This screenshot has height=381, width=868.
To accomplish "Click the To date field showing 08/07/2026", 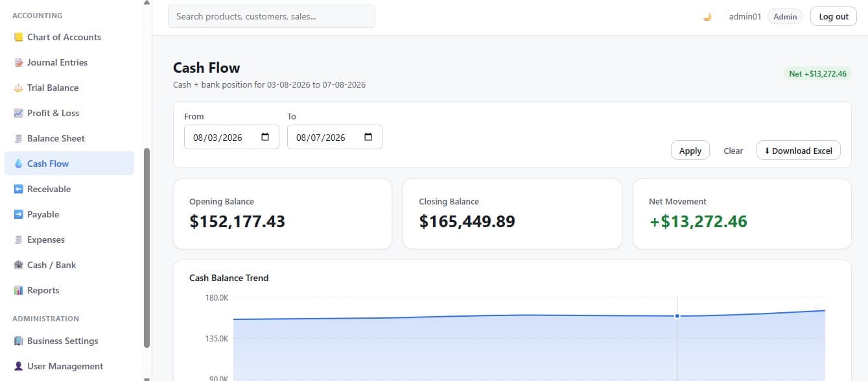I will coord(334,137).
